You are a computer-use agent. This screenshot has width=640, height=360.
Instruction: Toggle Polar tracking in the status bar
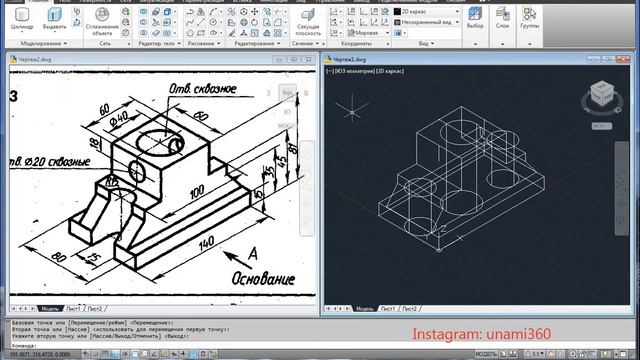(x=125, y=354)
